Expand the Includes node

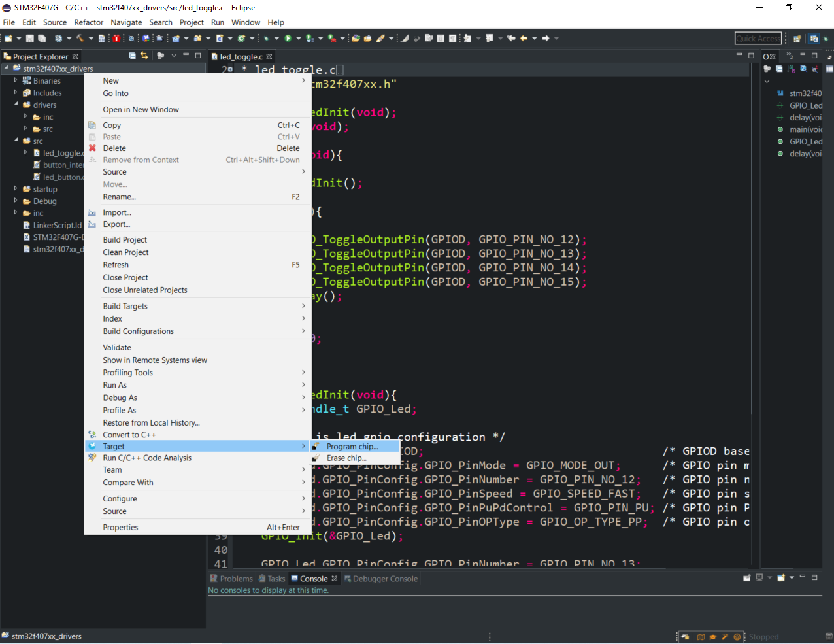pyautogui.click(x=16, y=92)
